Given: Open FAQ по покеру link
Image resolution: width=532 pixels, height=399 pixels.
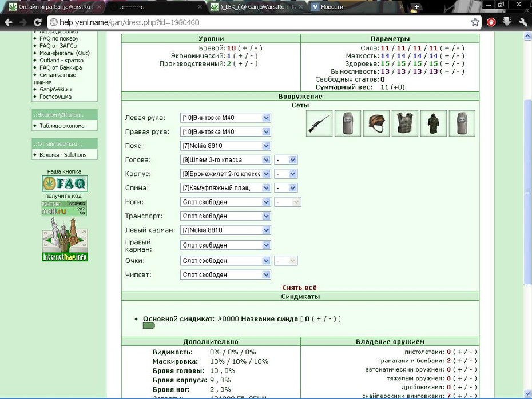Looking at the screenshot, I should pos(59,38).
